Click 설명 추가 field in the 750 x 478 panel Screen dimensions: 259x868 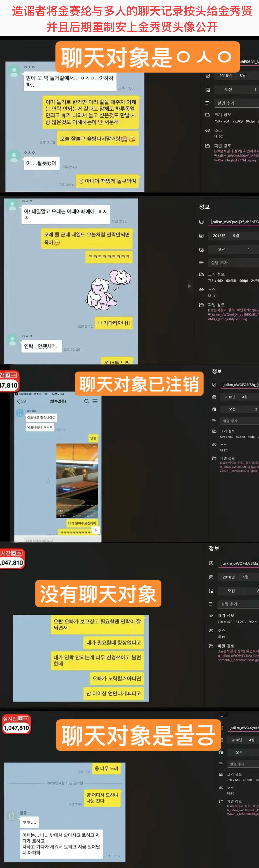pos(239,604)
